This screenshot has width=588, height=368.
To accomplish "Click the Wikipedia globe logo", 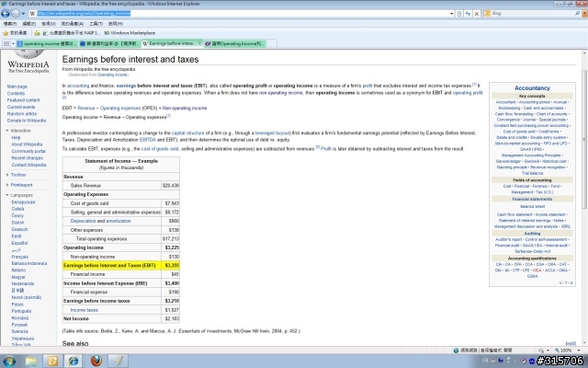I will coord(28,54).
